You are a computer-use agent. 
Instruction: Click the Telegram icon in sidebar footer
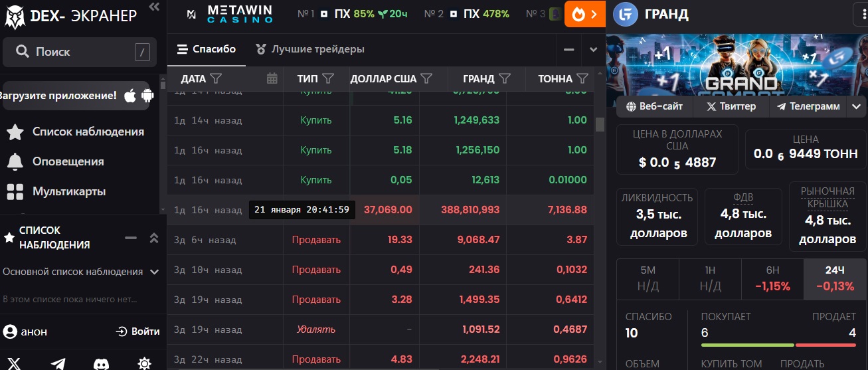click(x=58, y=363)
